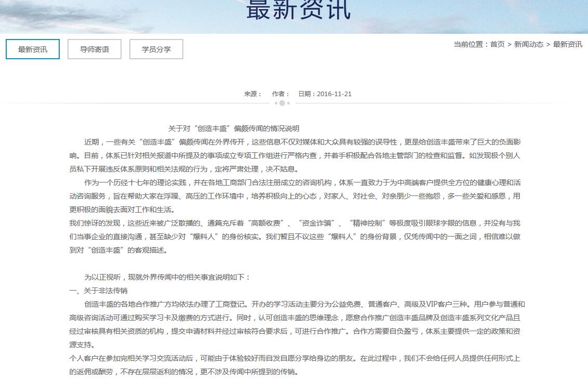Viewport: 588px width, 380px height.
Task: Click the paragraph starting 我们惊讶的发现
Action: coord(295,237)
